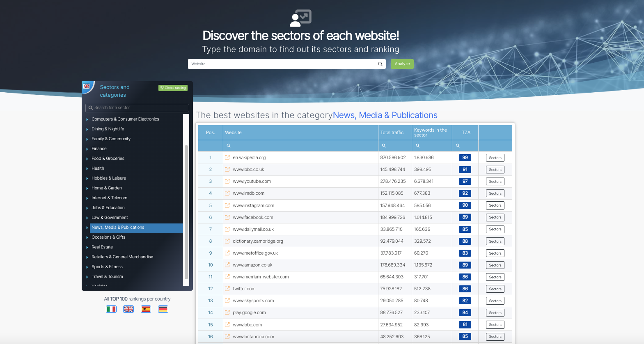Screen dimensions: 644x344
Task: Open external link icon for www.metoffice.gov.uk
Action: [x=227, y=253]
